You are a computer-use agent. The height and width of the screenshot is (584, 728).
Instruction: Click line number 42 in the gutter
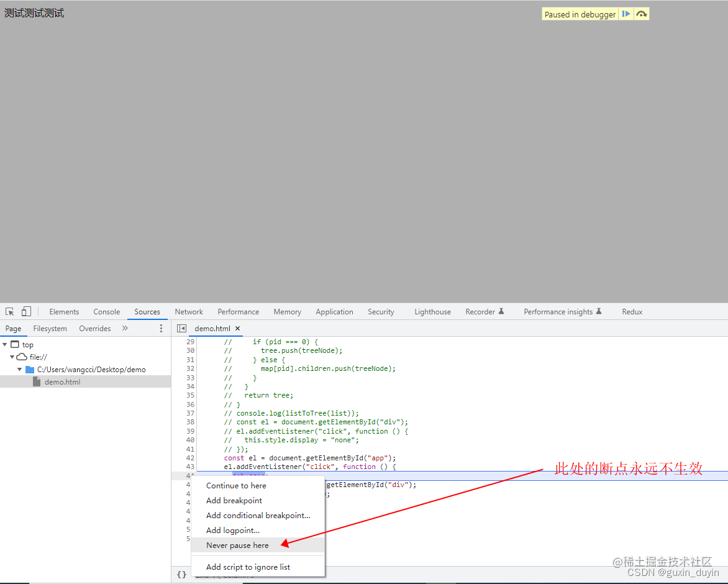(x=190, y=458)
